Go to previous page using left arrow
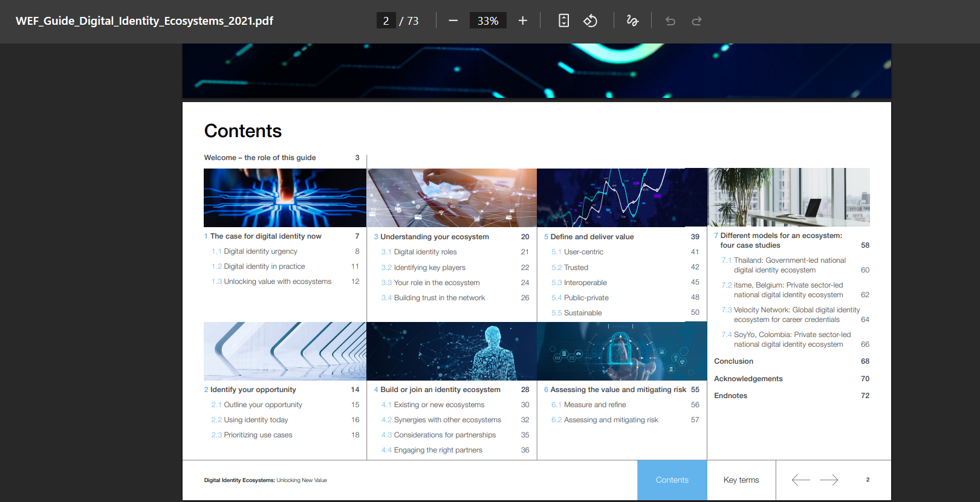 click(800, 480)
